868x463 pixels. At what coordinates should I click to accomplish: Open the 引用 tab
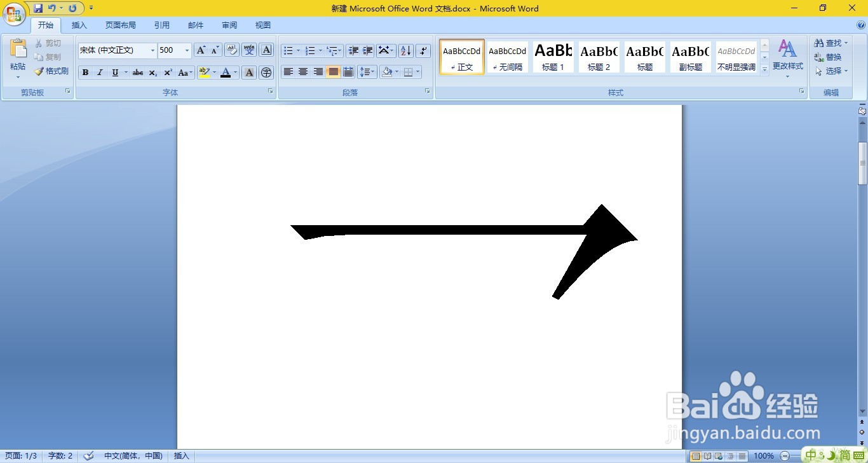(162, 25)
